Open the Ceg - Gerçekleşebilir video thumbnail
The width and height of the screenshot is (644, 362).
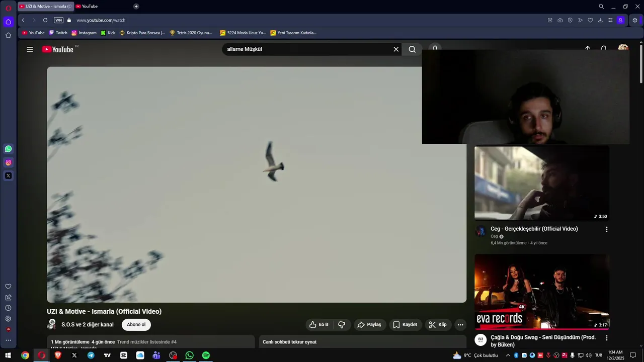point(542,183)
